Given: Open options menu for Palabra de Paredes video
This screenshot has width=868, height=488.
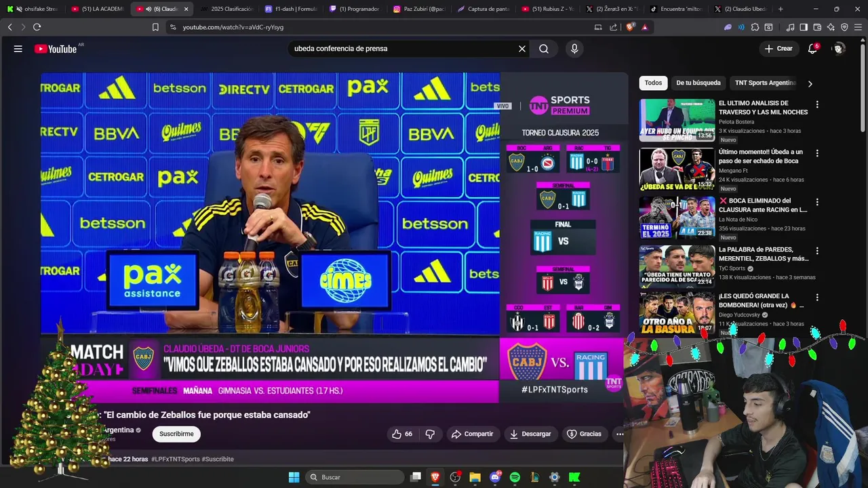Looking at the screenshot, I should click(817, 251).
